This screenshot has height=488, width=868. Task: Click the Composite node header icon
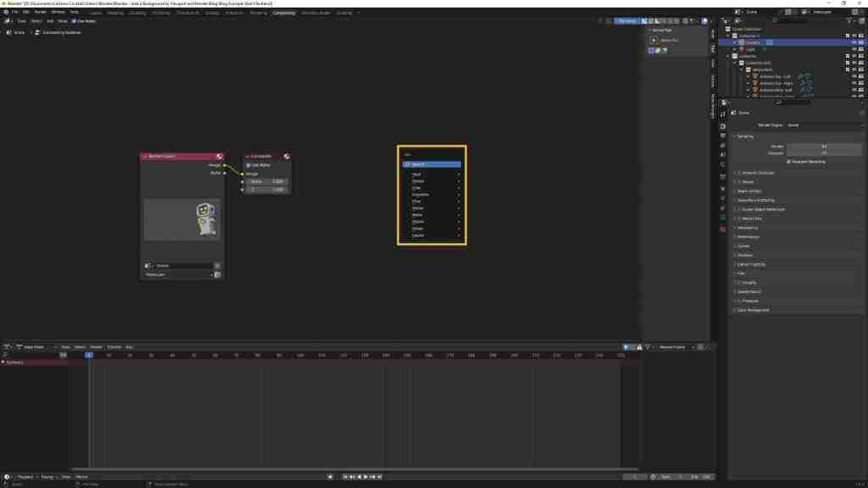click(287, 157)
